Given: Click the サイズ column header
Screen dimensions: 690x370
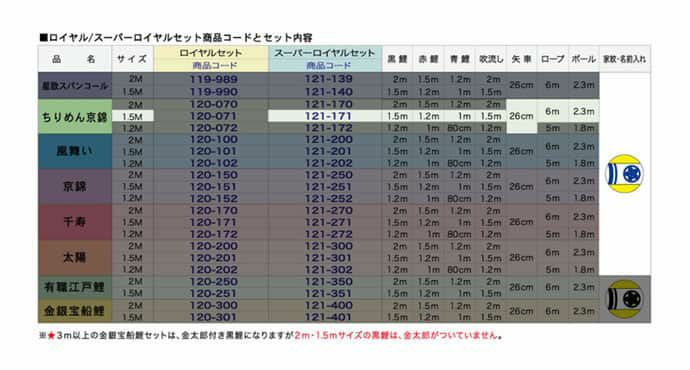Looking at the screenshot, I should (132, 59).
